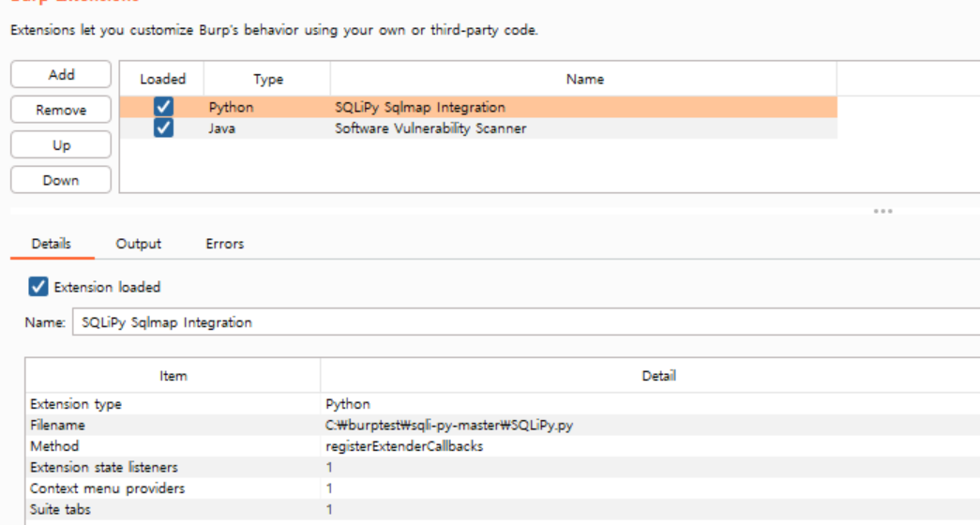Toggle the Extension loaded checkbox
This screenshot has width=980, height=525.
click(38, 287)
